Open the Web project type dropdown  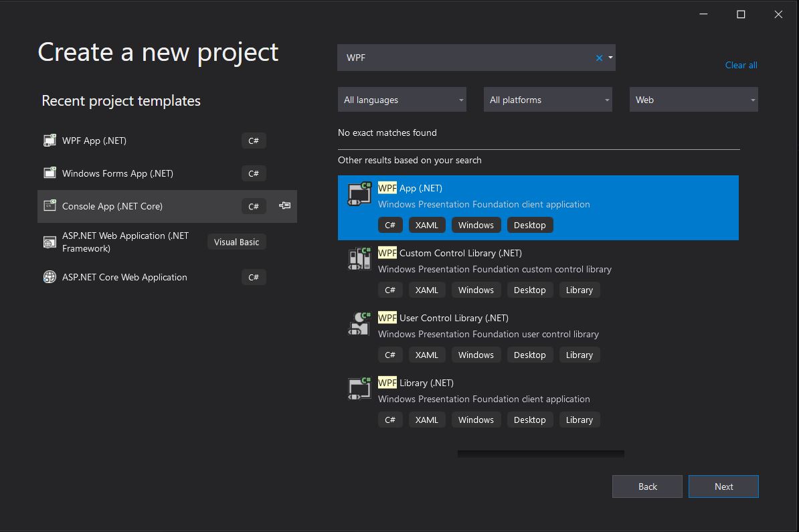click(x=693, y=99)
